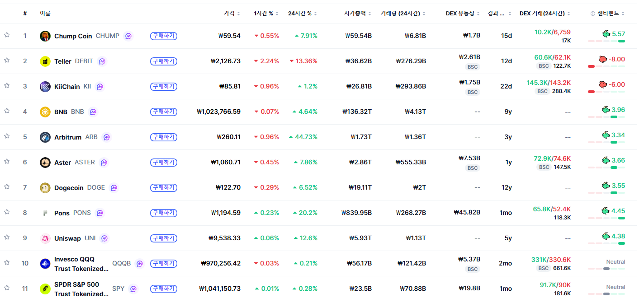Click the Invesco QQQ token logo
This screenshot has width=644, height=298.
coord(45,264)
